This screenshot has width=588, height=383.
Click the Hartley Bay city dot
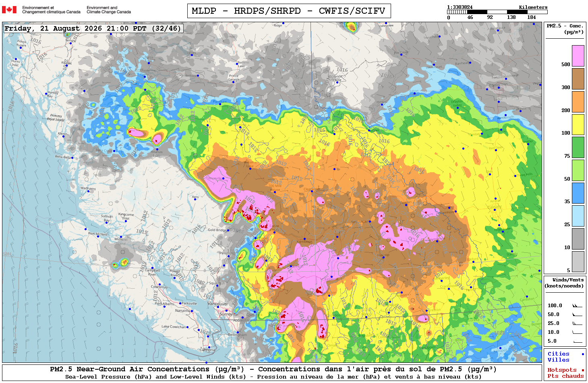46,94
